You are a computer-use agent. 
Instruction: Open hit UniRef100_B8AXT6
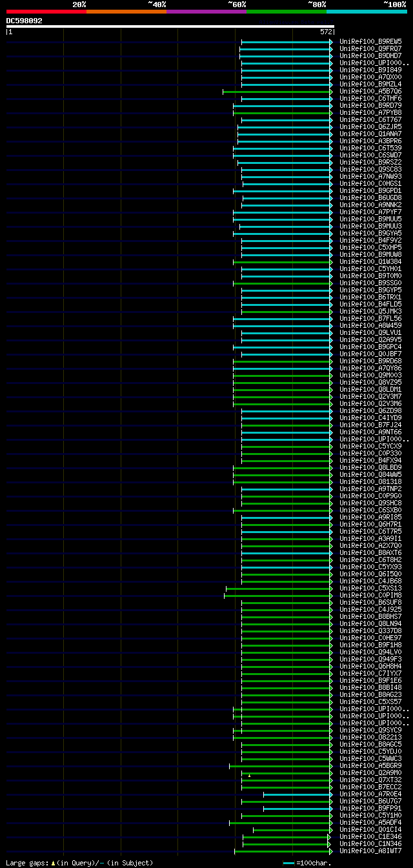[x=370, y=552]
